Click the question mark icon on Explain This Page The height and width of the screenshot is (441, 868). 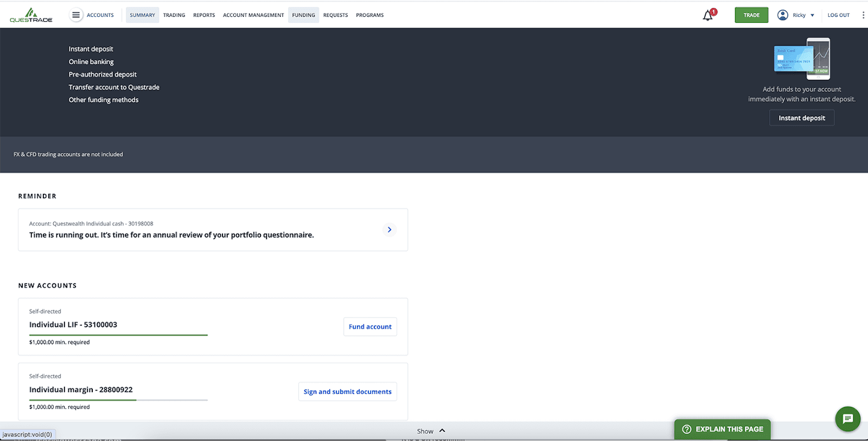click(x=687, y=429)
